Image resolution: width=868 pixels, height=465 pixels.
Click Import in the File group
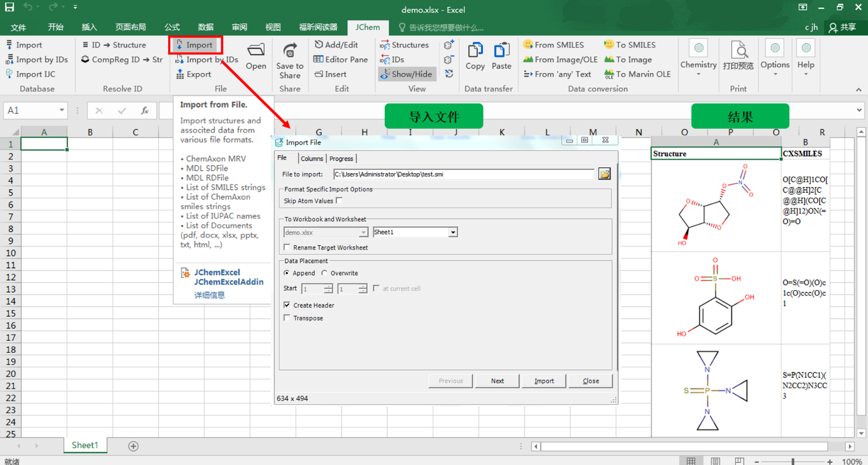tap(195, 45)
